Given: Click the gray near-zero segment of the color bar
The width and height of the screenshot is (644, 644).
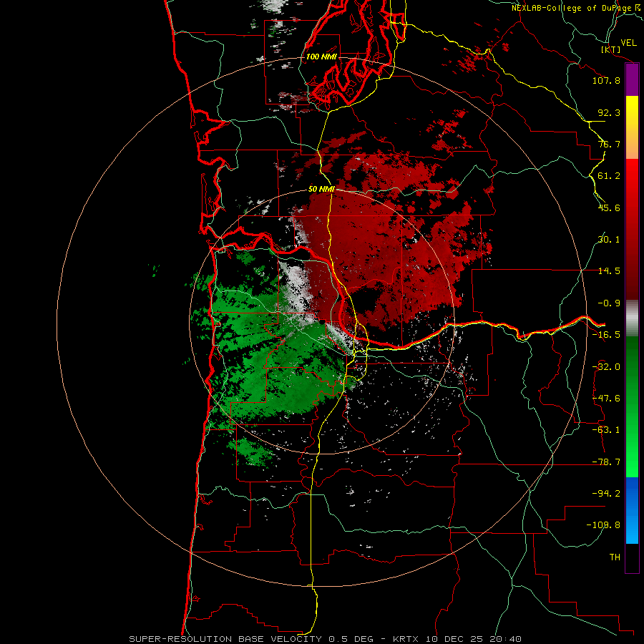Looking at the screenshot, I should pyautogui.click(x=632, y=318).
